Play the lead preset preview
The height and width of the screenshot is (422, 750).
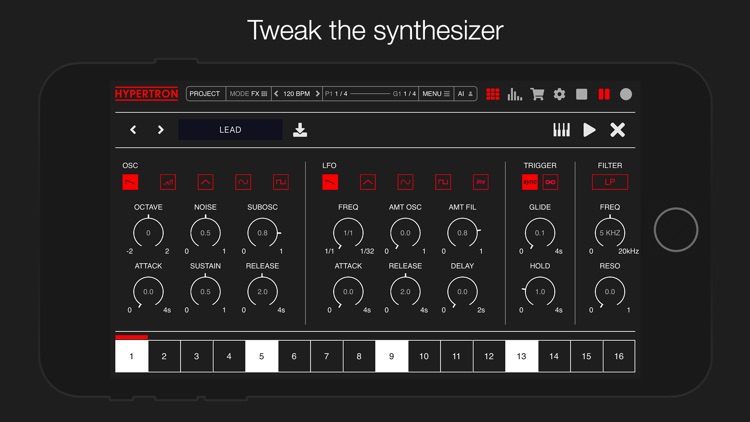click(589, 130)
